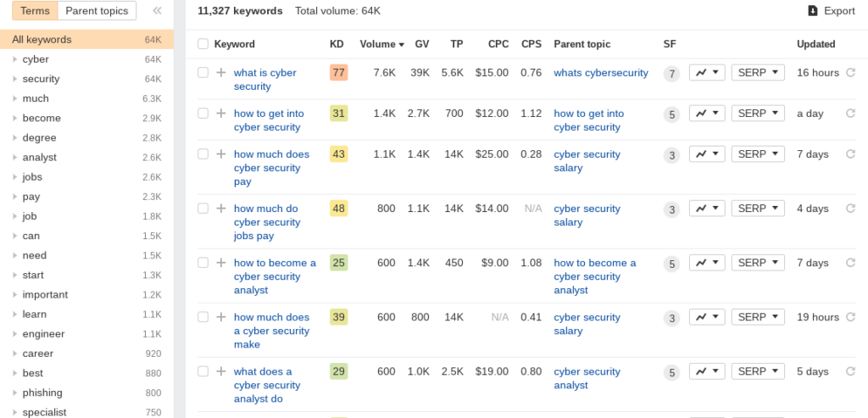The height and width of the screenshot is (418, 868).
Task: Refresh the 'what is cyber security' row
Action: click(850, 73)
